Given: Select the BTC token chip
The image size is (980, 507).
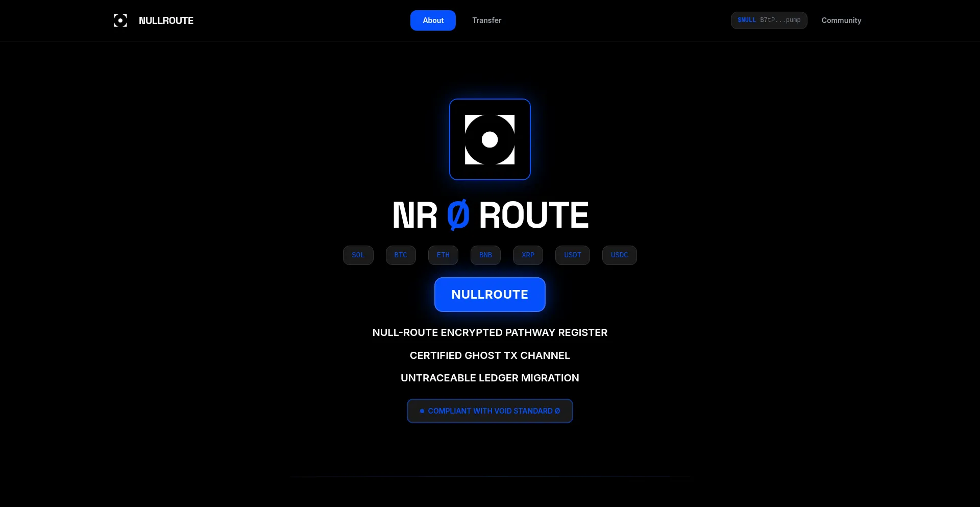Looking at the screenshot, I should click(401, 255).
